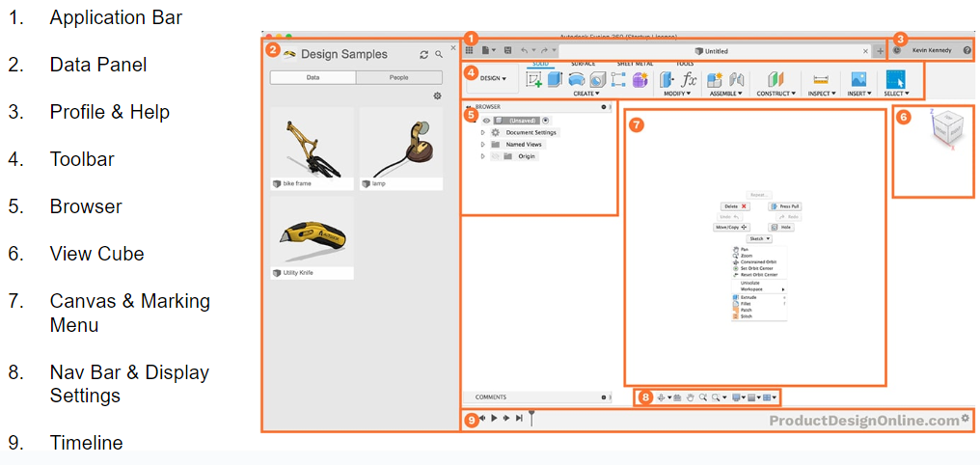Click the Undo arrow in application bar
Screen dimensions: 980x465
(525, 50)
